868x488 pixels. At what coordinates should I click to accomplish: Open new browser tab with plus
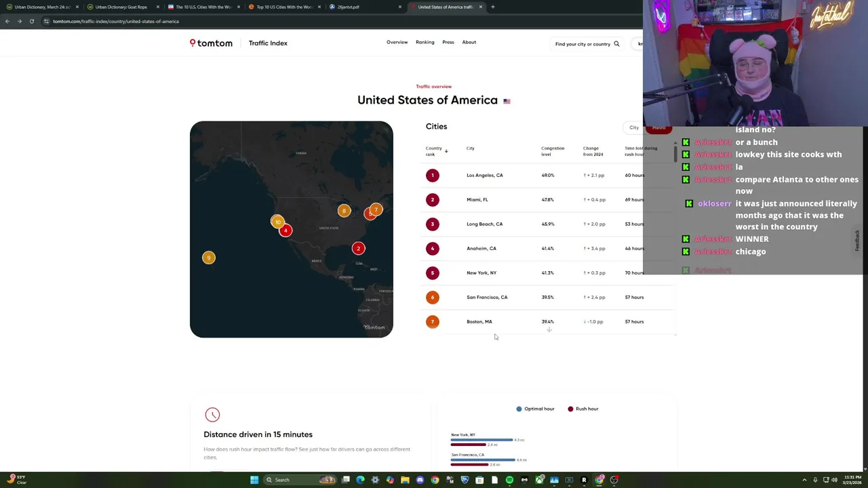pos(493,7)
